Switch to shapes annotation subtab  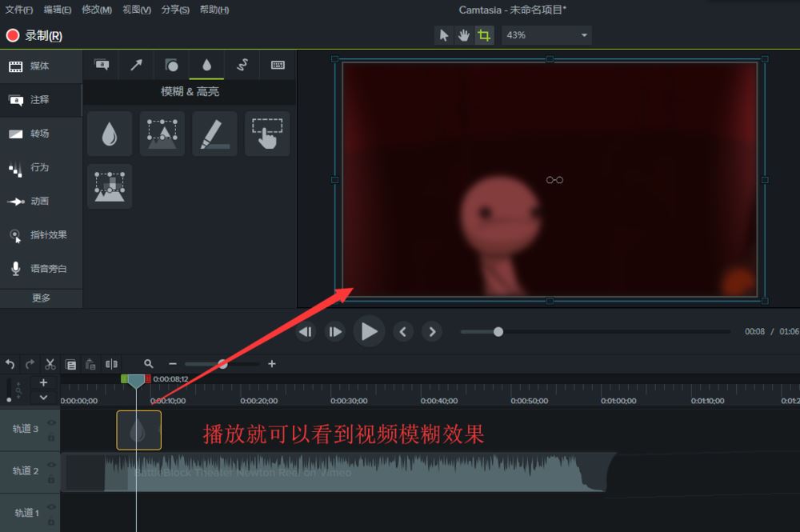tap(171, 65)
